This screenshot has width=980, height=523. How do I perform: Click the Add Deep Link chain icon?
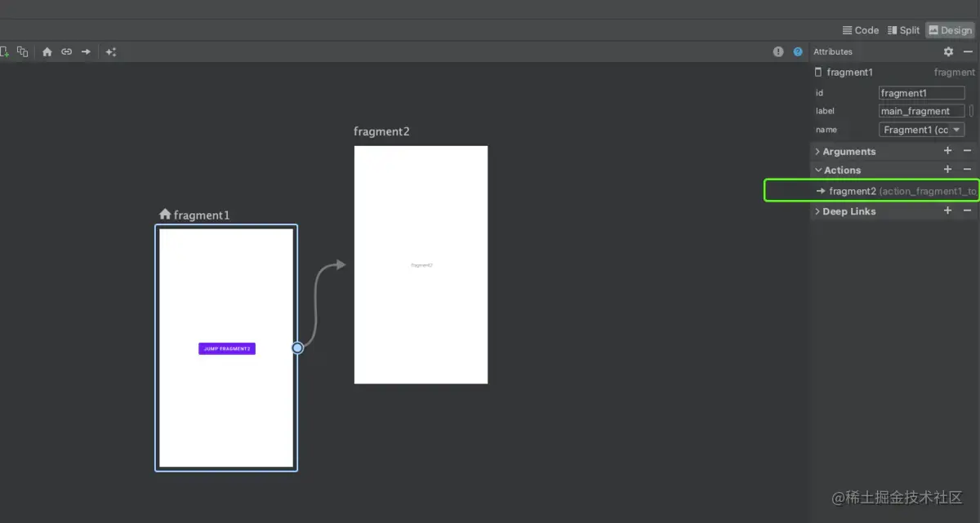(66, 51)
